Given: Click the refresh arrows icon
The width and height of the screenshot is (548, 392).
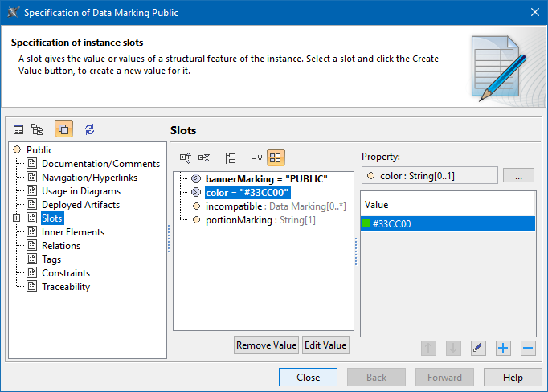Looking at the screenshot, I should pyautogui.click(x=89, y=129).
